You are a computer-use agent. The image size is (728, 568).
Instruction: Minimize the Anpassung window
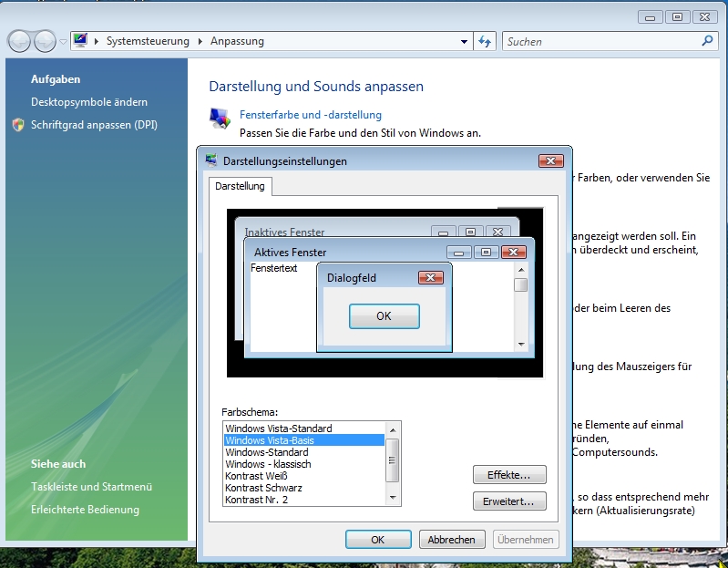point(650,17)
